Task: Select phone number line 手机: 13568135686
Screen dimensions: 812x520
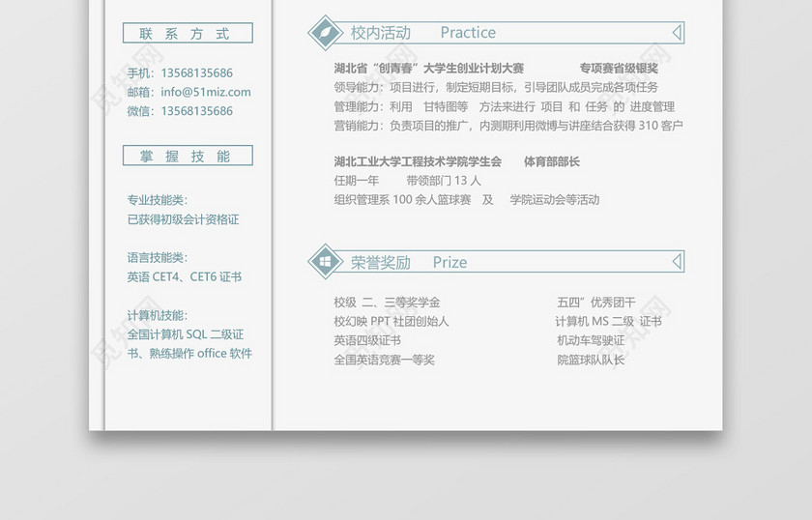Action: 180,73
